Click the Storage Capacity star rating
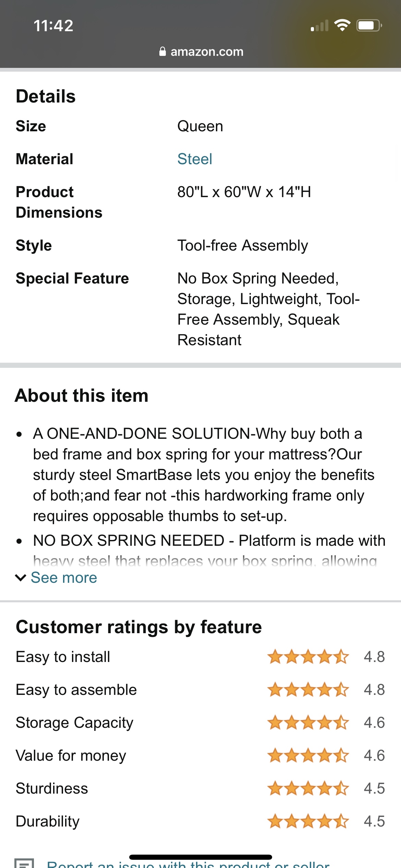The width and height of the screenshot is (401, 868). [308, 723]
